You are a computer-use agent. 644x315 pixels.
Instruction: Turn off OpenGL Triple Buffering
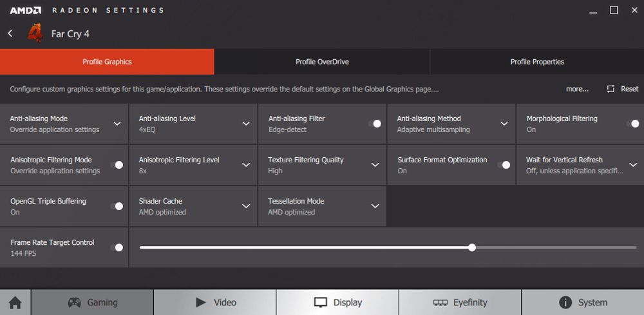tap(117, 206)
